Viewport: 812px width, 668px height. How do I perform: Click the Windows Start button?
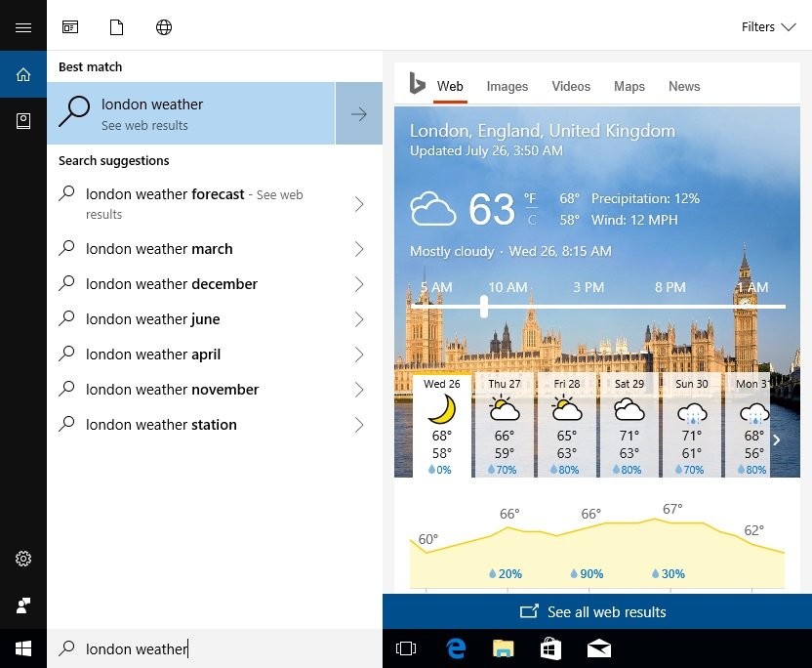pyautogui.click(x=23, y=648)
